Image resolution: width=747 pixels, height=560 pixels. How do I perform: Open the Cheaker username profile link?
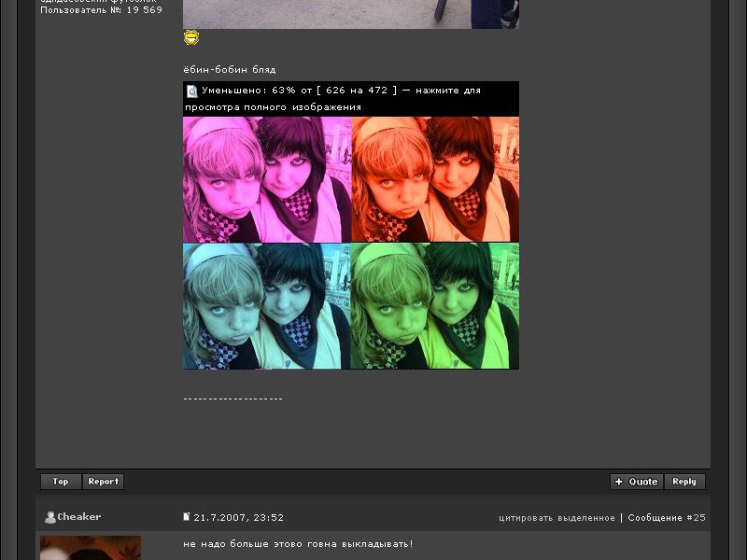pyautogui.click(x=79, y=517)
